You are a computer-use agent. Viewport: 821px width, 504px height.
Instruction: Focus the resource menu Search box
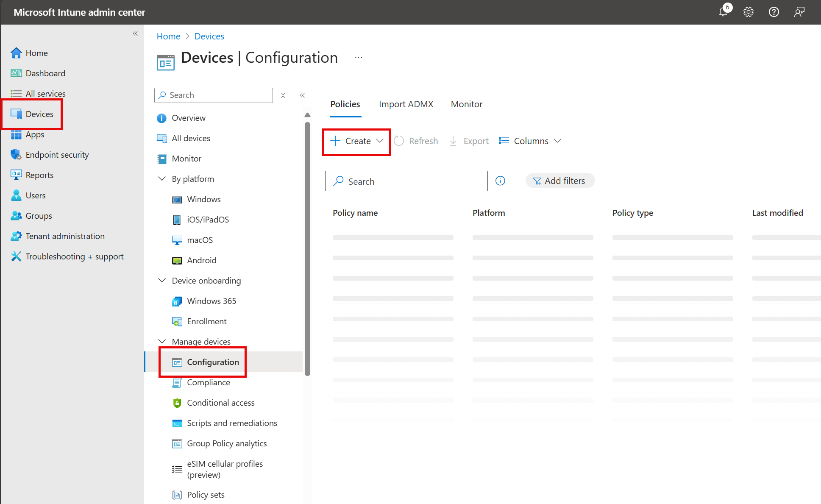click(214, 95)
